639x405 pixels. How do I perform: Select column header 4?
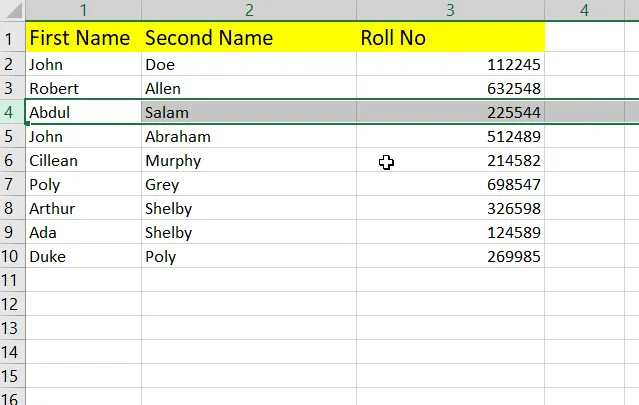pos(585,10)
